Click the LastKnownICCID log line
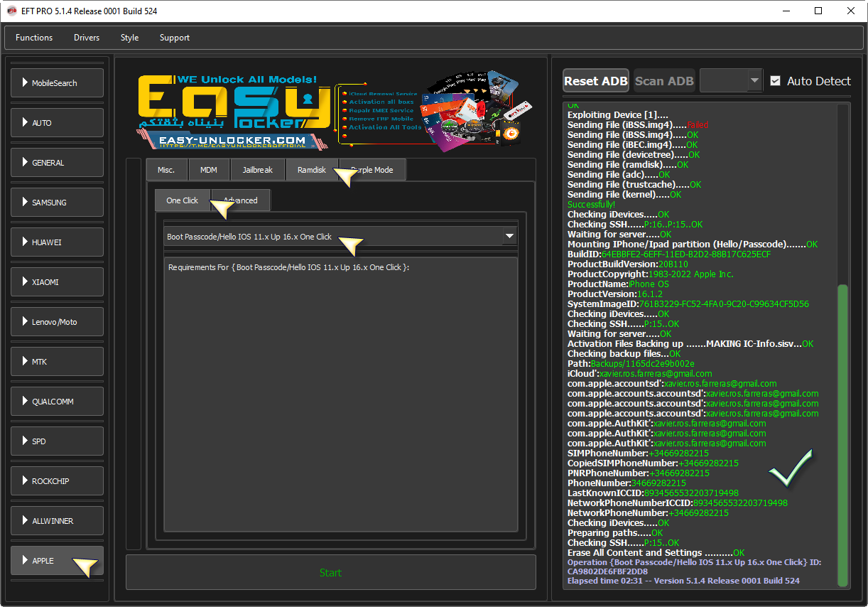This screenshot has height=607, width=868. pyautogui.click(x=653, y=493)
